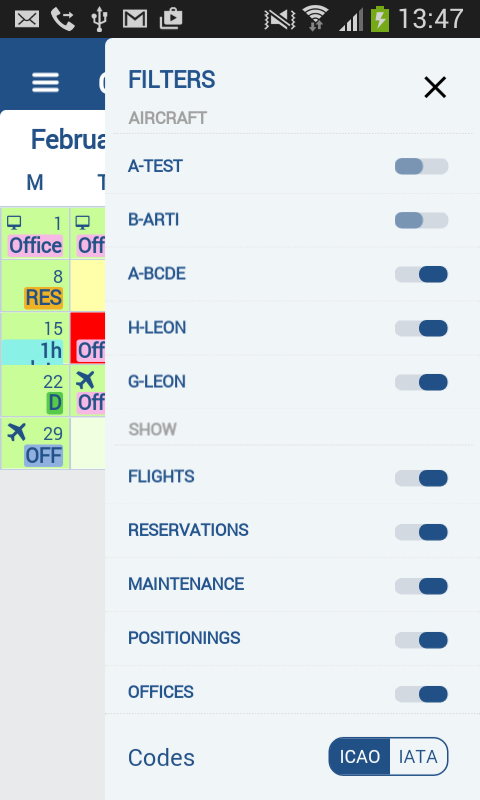
Task: Close the Filters panel with X
Action: 435,87
